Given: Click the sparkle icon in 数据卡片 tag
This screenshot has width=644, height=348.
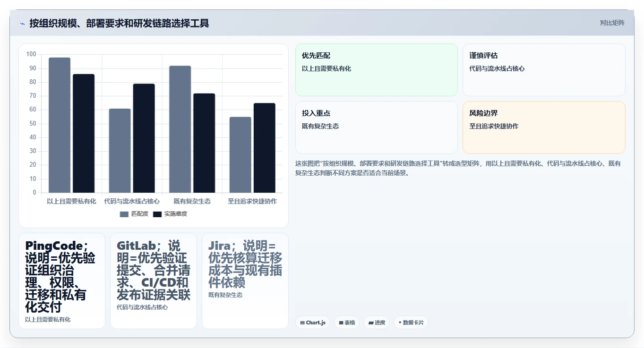Looking at the screenshot, I should [x=400, y=323].
